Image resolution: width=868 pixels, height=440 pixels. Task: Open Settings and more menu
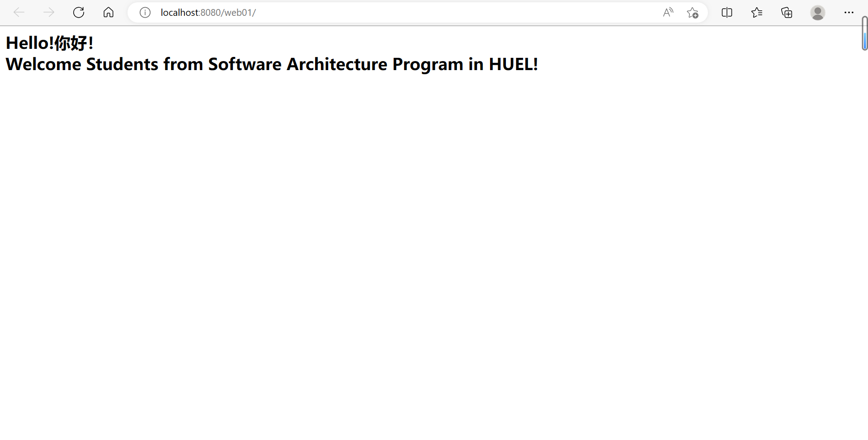(849, 13)
